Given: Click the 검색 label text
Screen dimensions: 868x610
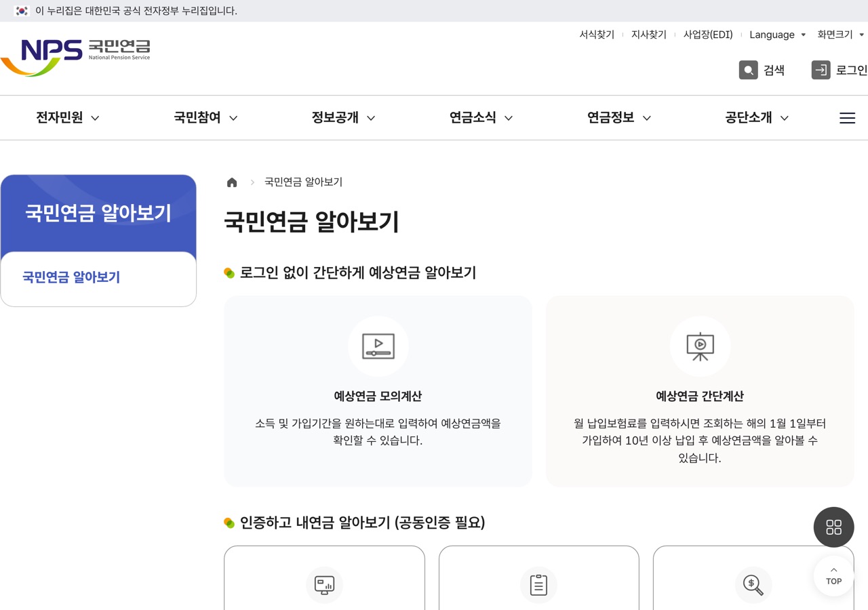Looking at the screenshot, I should pyautogui.click(x=774, y=70).
